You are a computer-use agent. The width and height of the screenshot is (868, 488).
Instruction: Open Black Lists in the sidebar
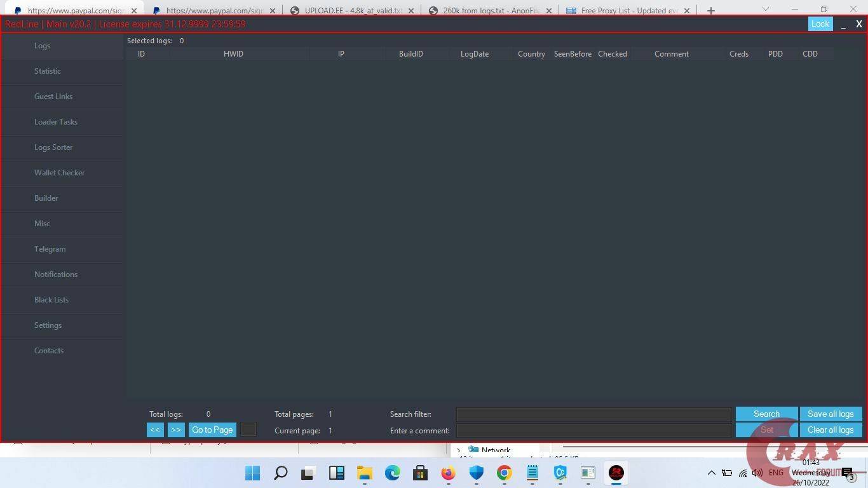pos(62,300)
